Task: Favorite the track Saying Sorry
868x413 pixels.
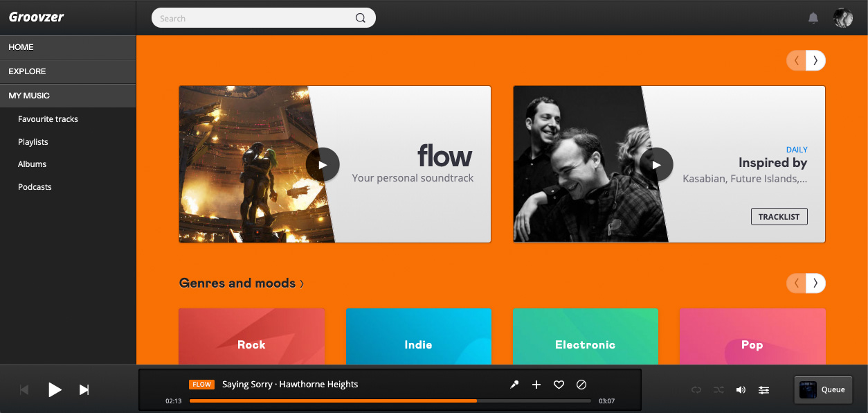Action: pyautogui.click(x=559, y=384)
